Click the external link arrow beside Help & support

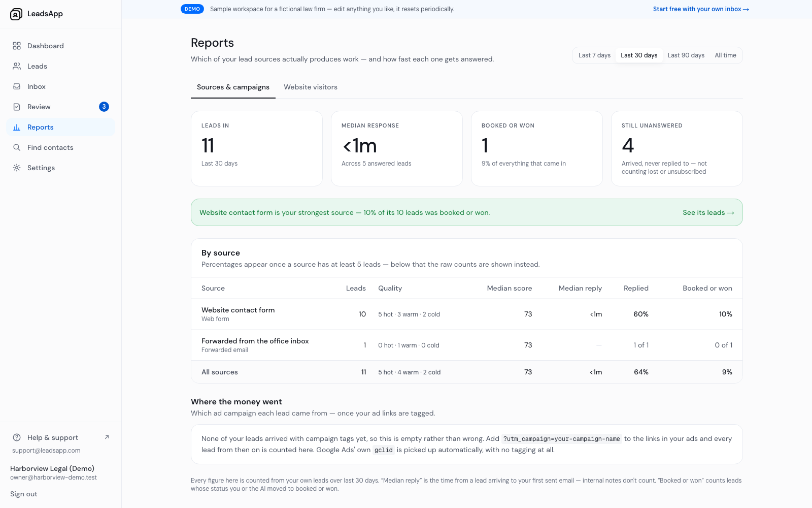107,437
